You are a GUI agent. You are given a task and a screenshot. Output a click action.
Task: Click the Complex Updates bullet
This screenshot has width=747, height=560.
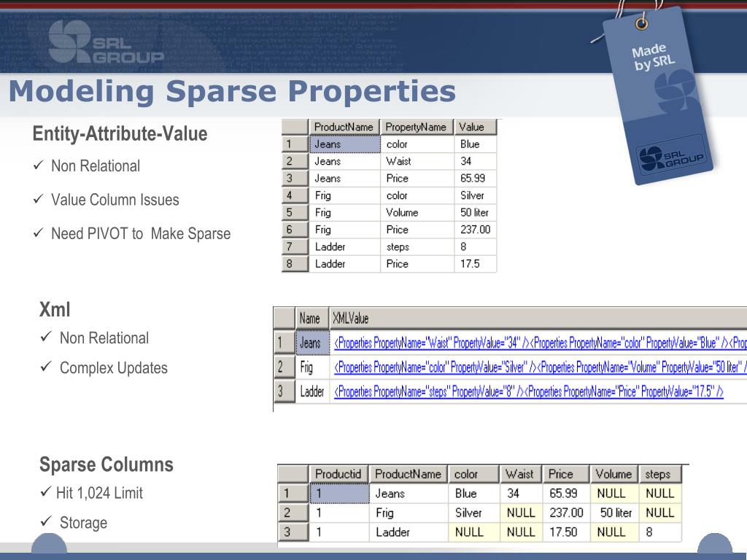[x=113, y=368]
